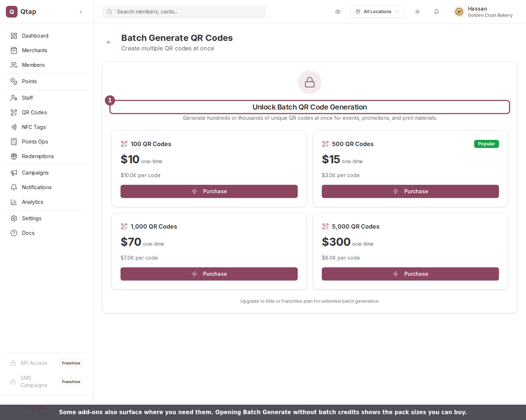
Task: Click the Staff icon in sidebar
Action: [14, 98]
